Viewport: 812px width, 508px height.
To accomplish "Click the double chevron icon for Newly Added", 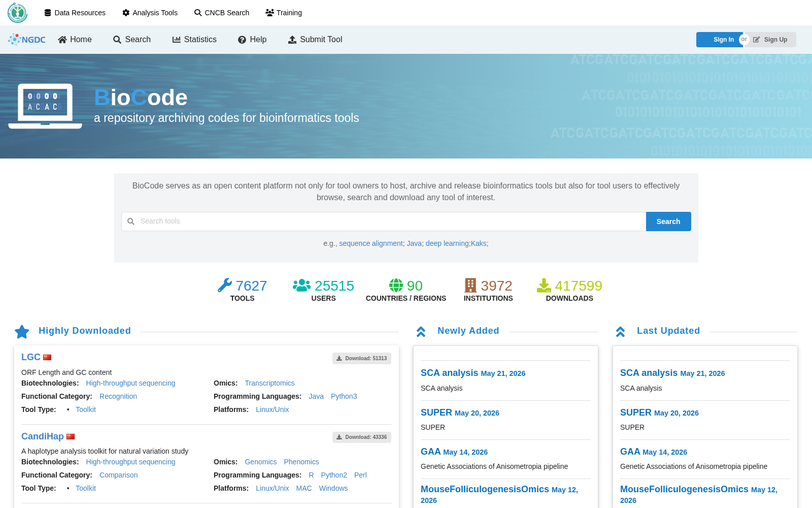I will pos(421,332).
